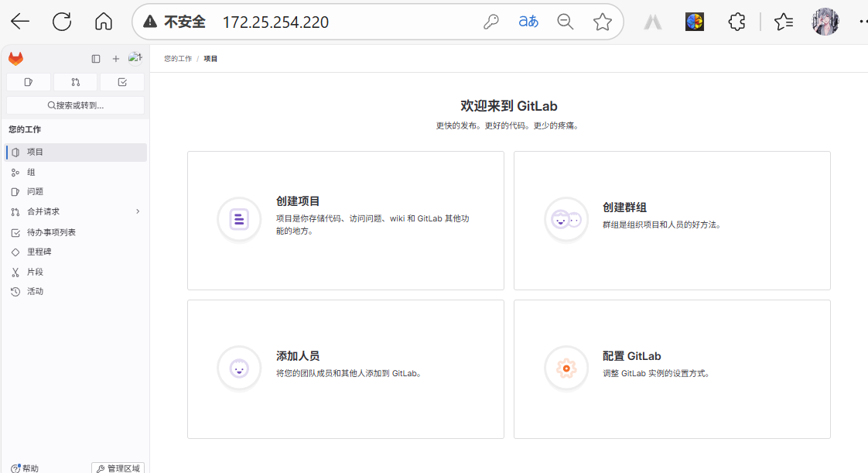This screenshot has height=473, width=868.
Task: Click the 项目 breadcrumb item
Action: tap(210, 59)
